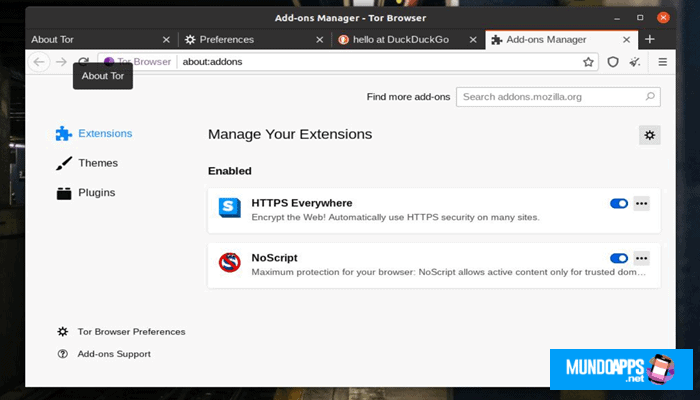Screen dimensions: 700x400
Task: Open the hamburger application menu
Action: click(x=662, y=62)
